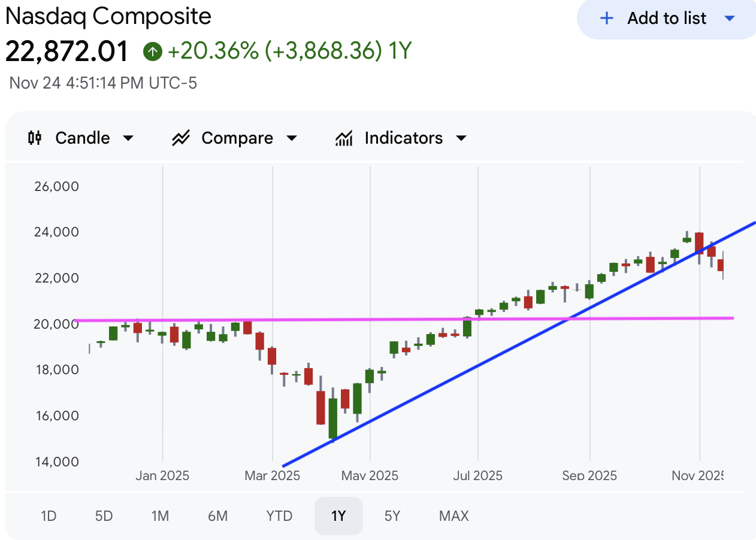The height and width of the screenshot is (540, 756).
Task: Expand the Indicators dropdown arrow
Action: (x=461, y=138)
